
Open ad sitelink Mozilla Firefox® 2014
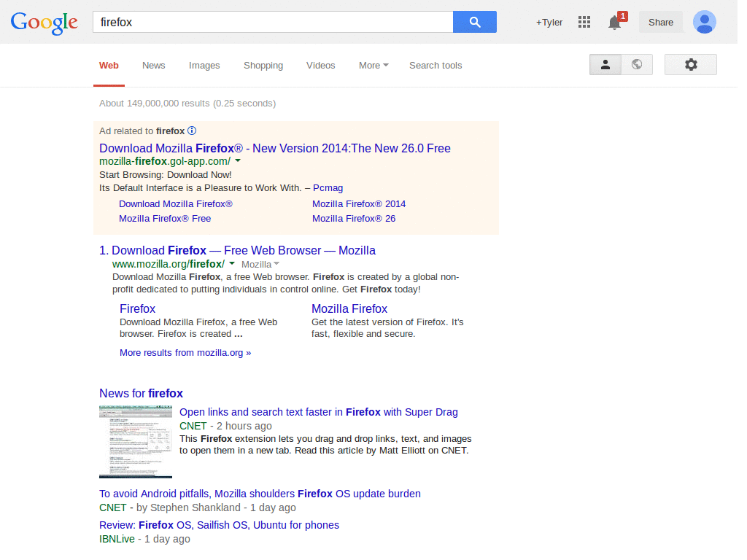point(359,204)
